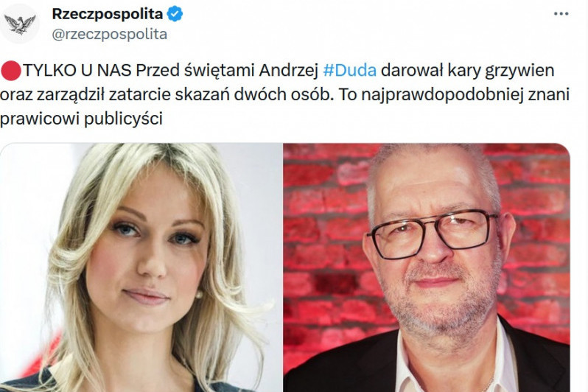Open the right photo of man with glasses
Screen dimensions: 588x392
427,267
